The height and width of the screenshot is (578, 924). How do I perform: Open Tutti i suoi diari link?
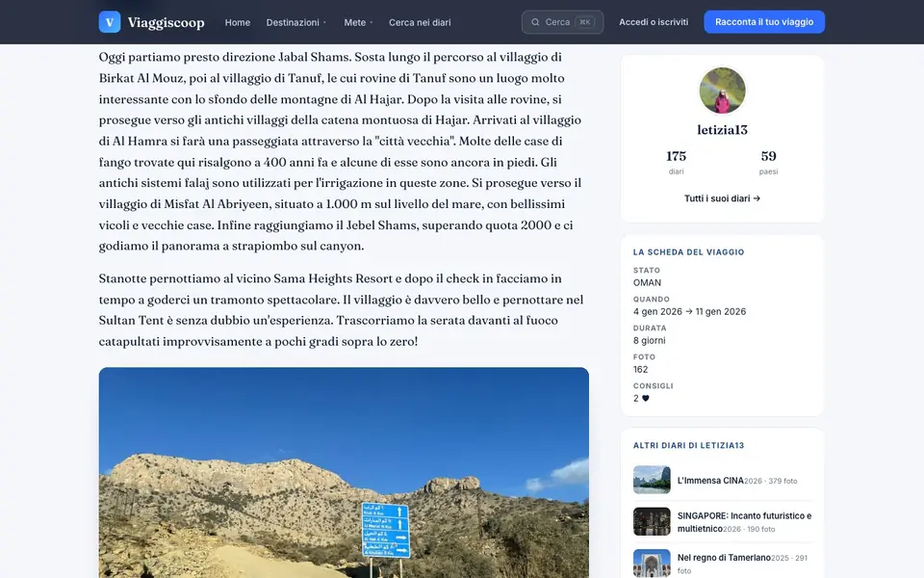tap(722, 198)
